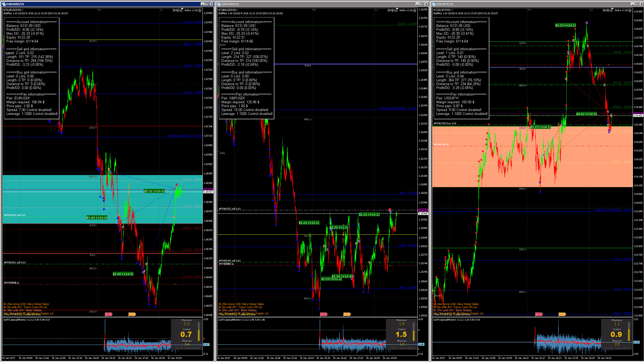Click the $0.22 (+2.2) profit label
Screen dimensions: 644x362
pos(339,227)
